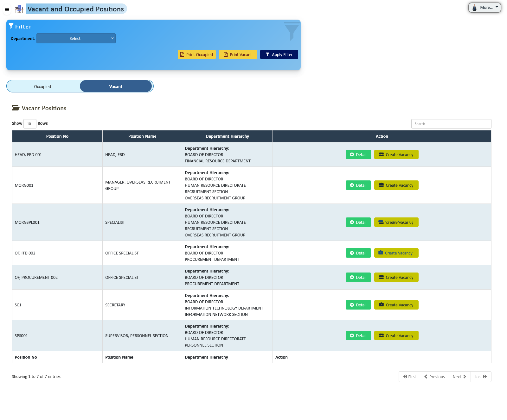Click briefcase icon for SPS001 Create Vacancy
This screenshot has height=420, width=507.
pyautogui.click(x=382, y=335)
